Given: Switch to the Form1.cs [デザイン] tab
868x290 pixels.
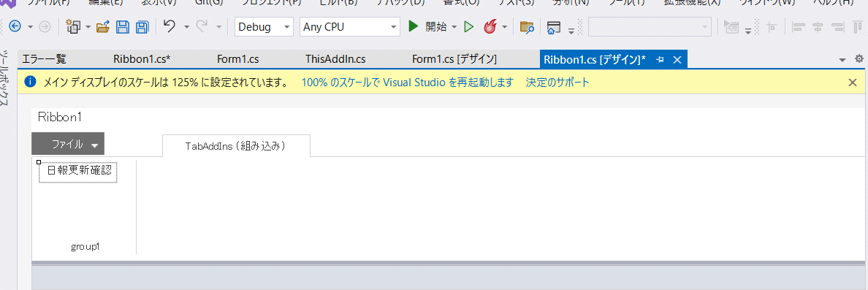Looking at the screenshot, I should pos(454,59).
